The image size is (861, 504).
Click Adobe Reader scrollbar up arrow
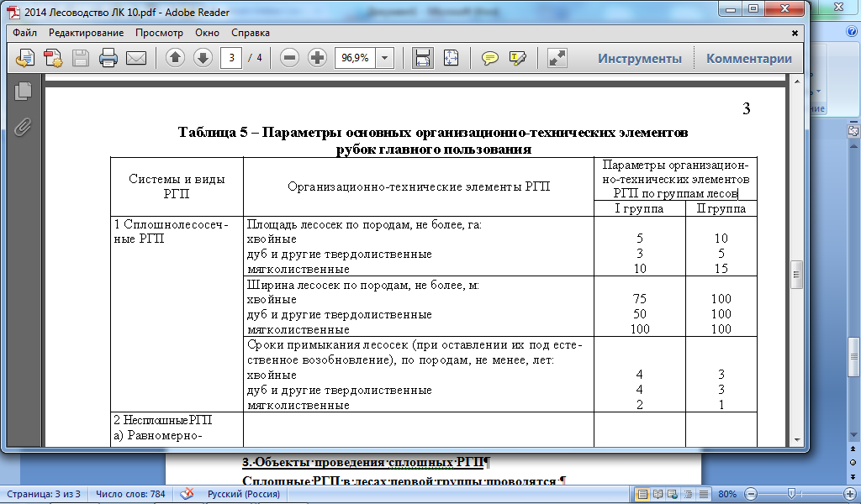797,81
